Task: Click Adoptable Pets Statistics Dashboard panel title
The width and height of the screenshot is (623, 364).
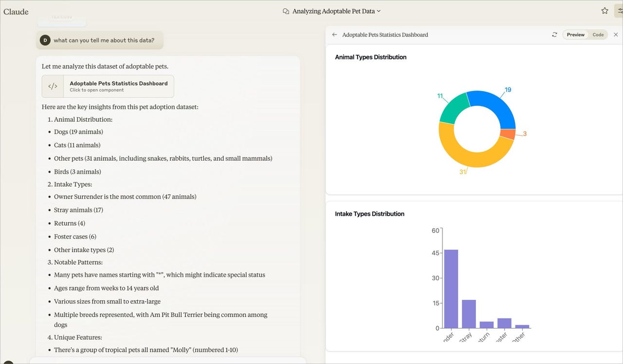Action: (385, 35)
